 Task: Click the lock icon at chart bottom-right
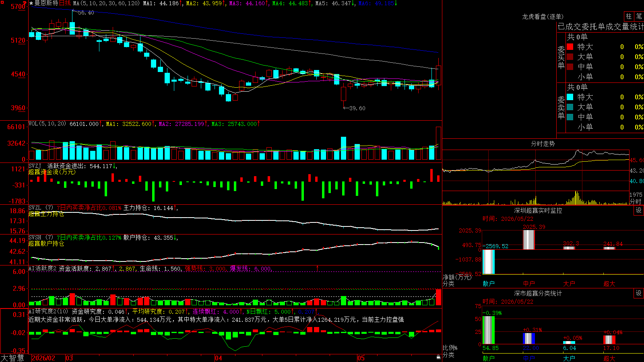[438, 357]
